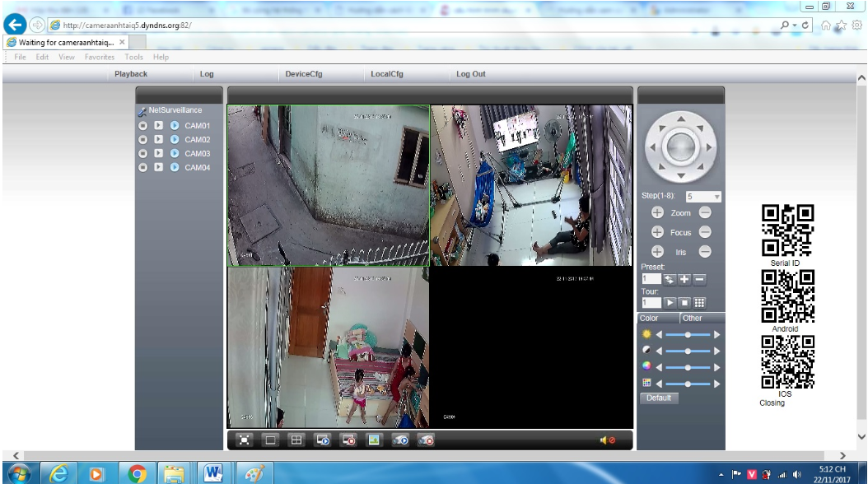This screenshot has height=484, width=868.
Task: Toggle the CAM01 round record button
Action: pos(143,126)
